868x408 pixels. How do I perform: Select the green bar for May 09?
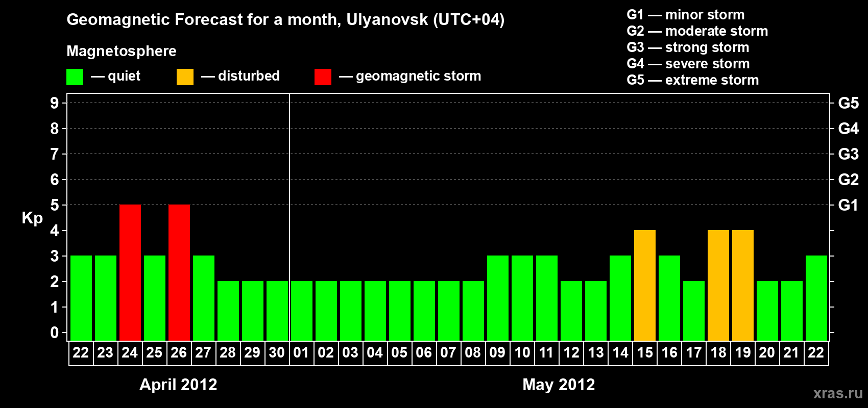(x=498, y=298)
